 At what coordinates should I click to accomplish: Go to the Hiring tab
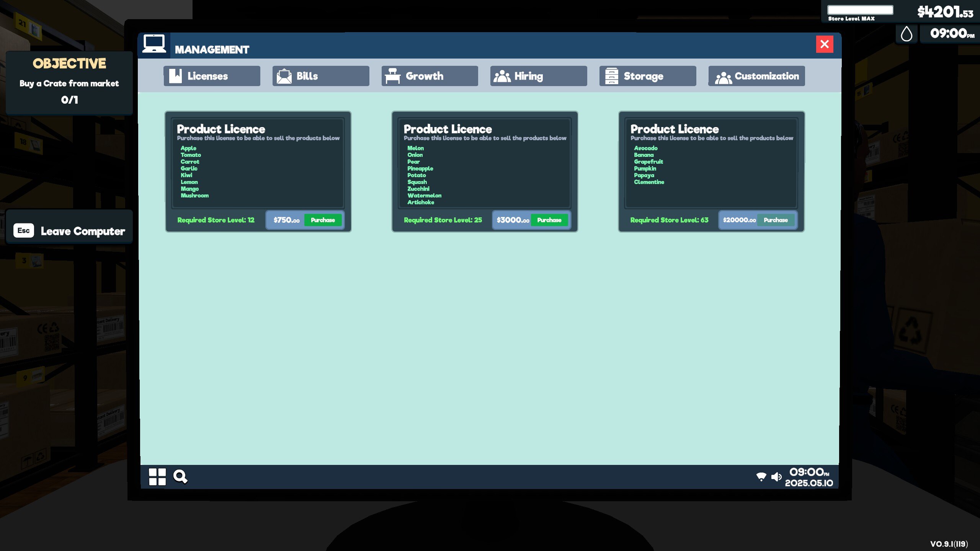click(x=539, y=76)
